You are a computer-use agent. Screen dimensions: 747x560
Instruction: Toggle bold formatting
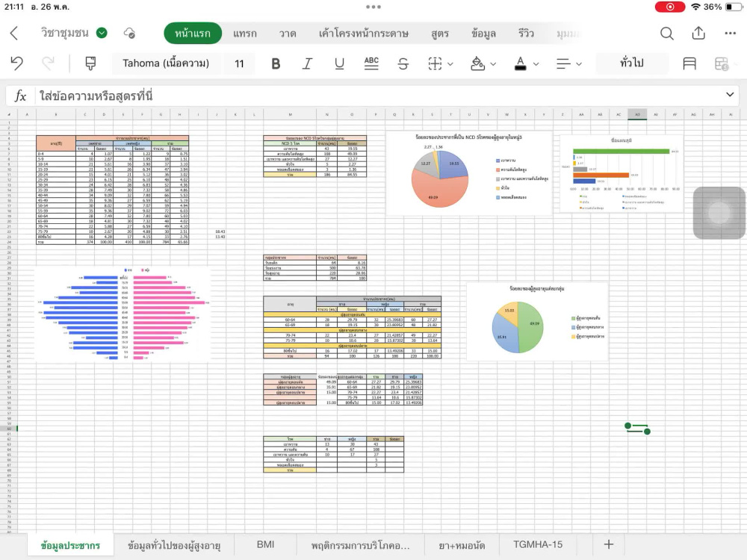276,63
